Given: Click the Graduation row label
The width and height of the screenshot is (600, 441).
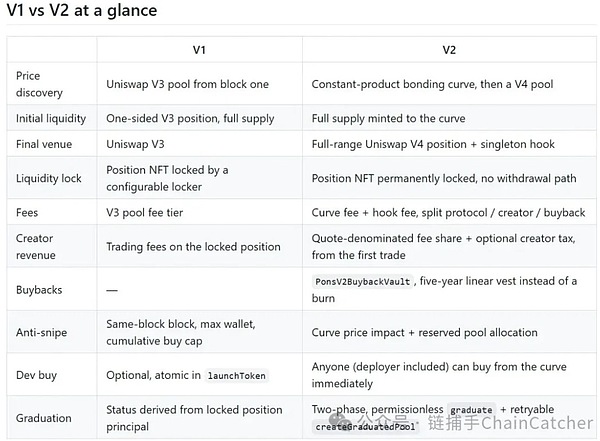Looking at the screenshot, I should 44,418.
